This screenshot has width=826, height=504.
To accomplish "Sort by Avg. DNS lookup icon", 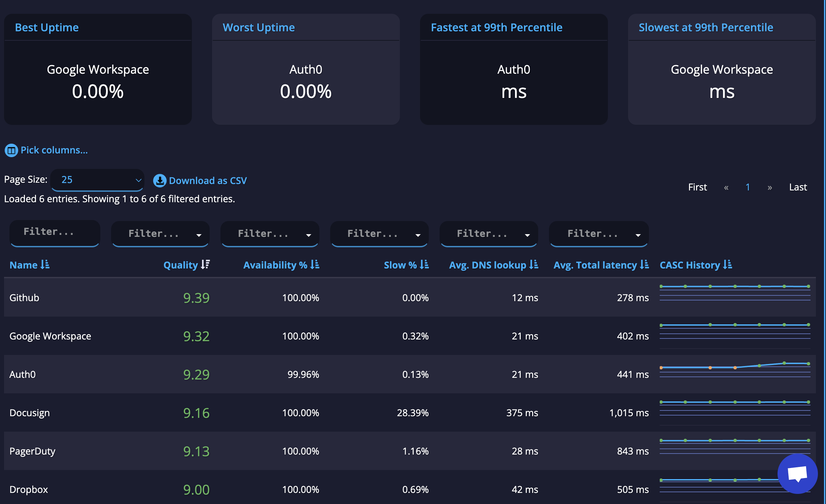I will click(x=534, y=265).
